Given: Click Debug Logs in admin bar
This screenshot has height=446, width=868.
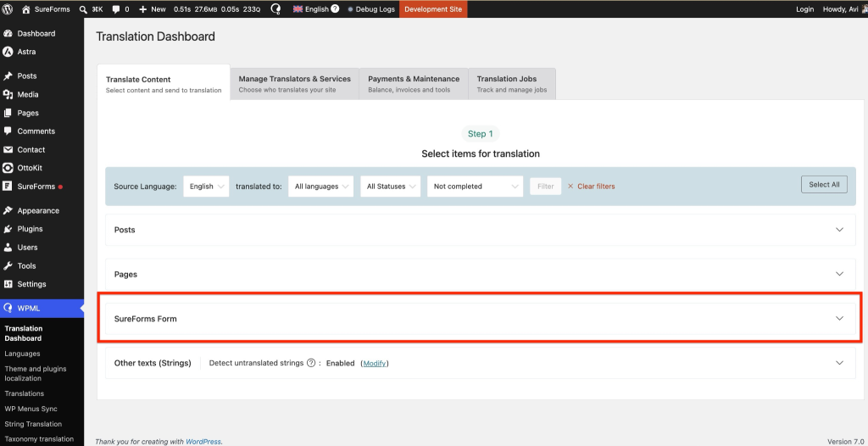Looking at the screenshot, I should [371, 9].
